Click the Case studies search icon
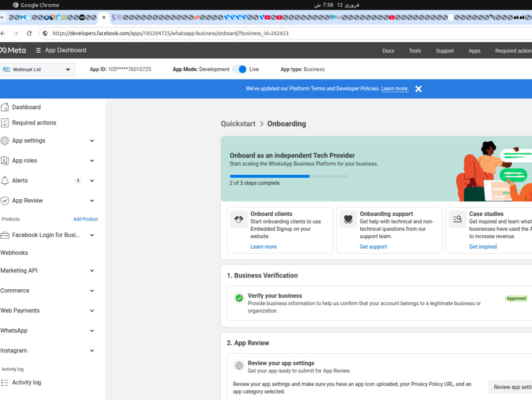 pos(458,219)
